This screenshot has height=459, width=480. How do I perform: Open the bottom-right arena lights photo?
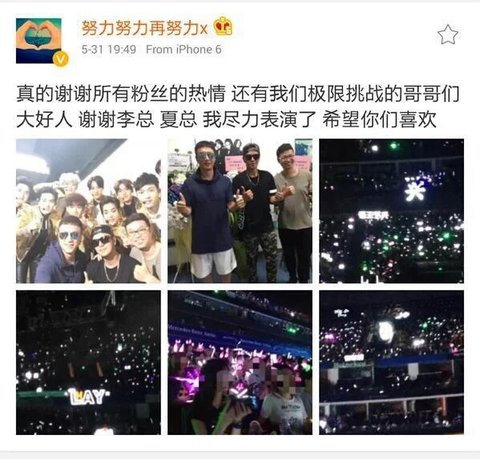[x=391, y=362]
